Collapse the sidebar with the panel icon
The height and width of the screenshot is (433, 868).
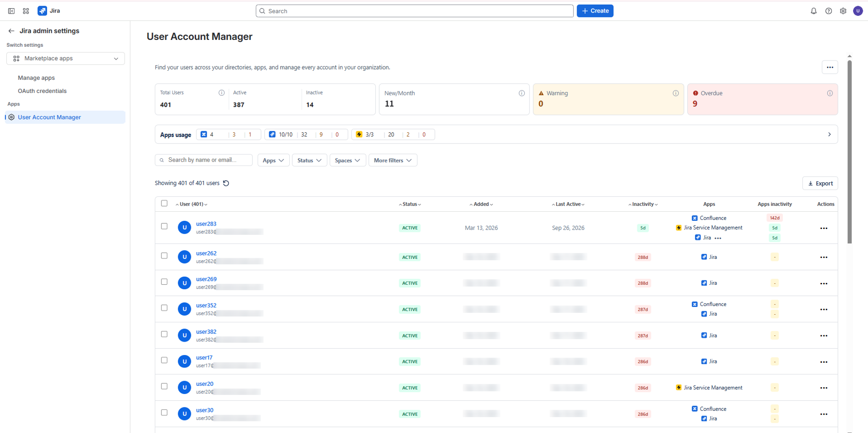pos(11,11)
